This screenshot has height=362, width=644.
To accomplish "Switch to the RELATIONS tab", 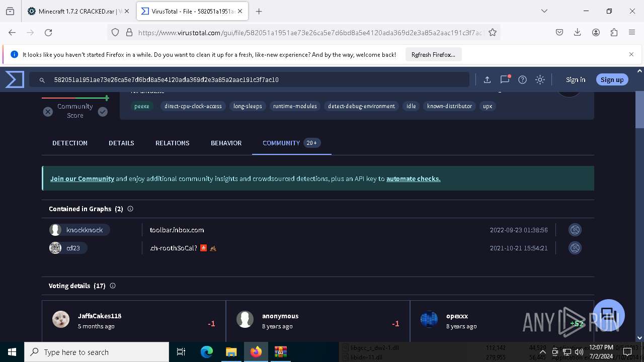I will (173, 143).
